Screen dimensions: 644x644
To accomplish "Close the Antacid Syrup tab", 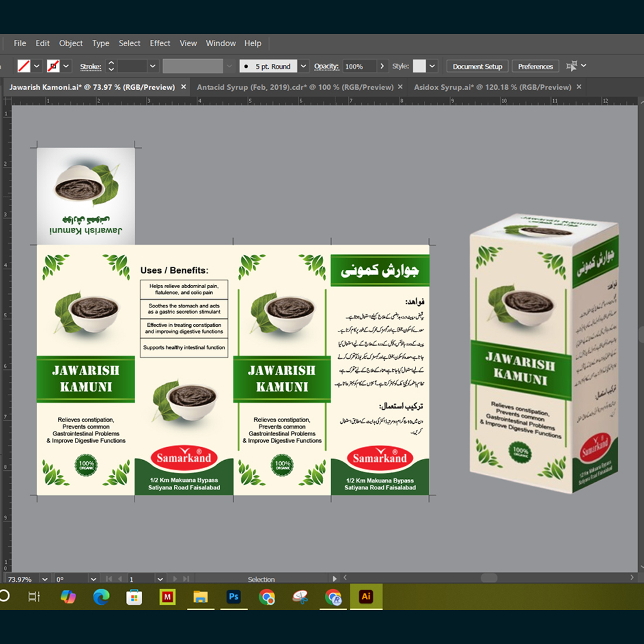I will click(x=400, y=87).
